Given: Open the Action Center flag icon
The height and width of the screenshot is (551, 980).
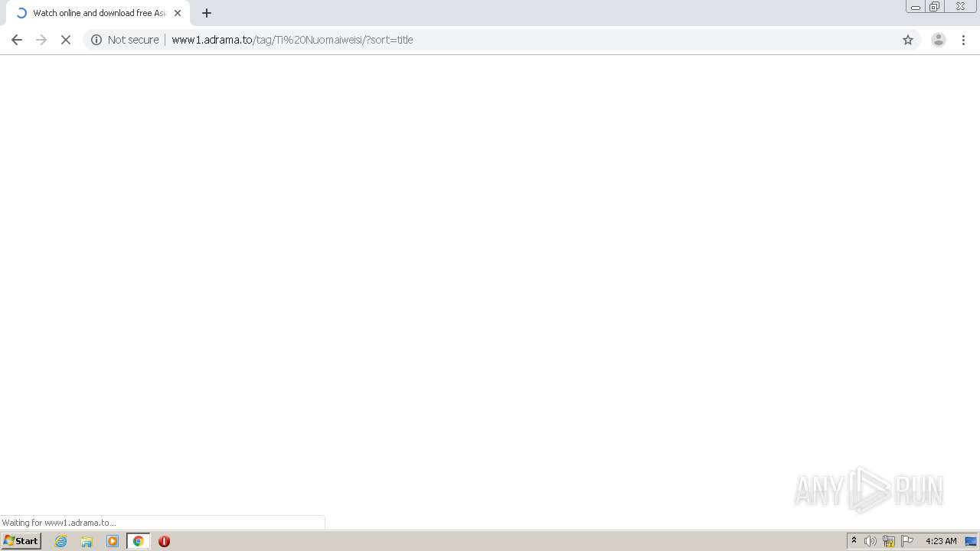Looking at the screenshot, I should point(907,541).
